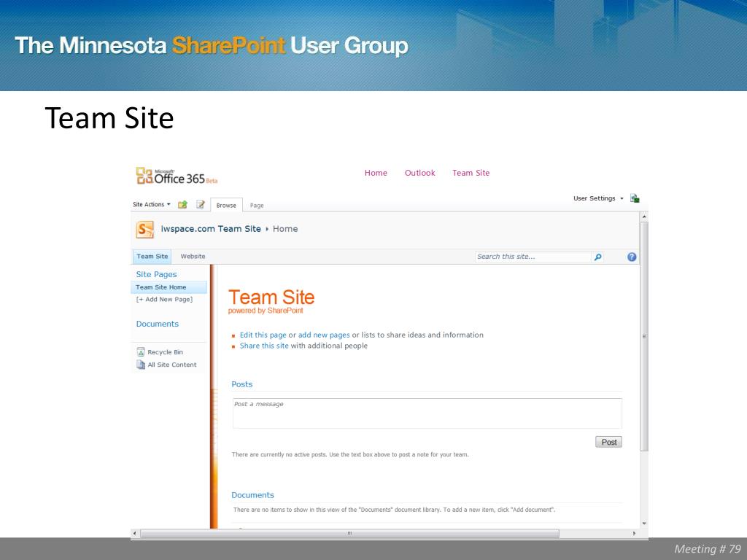Click the All Site Content icon
The height and width of the screenshot is (560, 747).
pyautogui.click(x=141, y=365)
